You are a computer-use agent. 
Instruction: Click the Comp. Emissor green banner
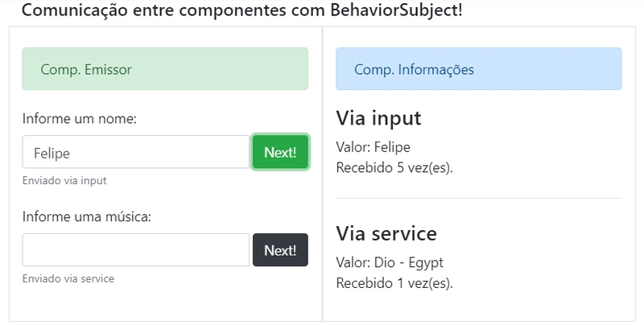165,69
